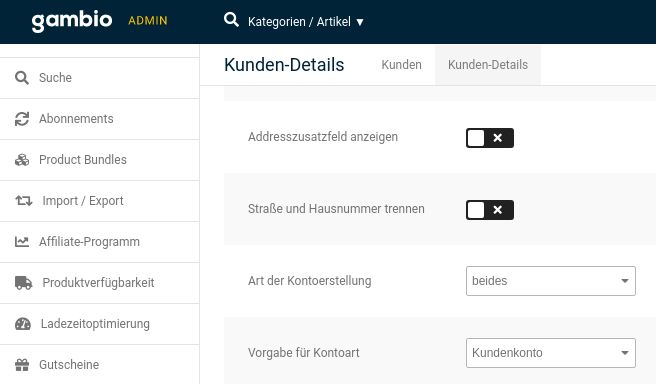Switch to the Kunden tab
The height and width of the screenshot is (384, 656).
click(x=401, y=65)
